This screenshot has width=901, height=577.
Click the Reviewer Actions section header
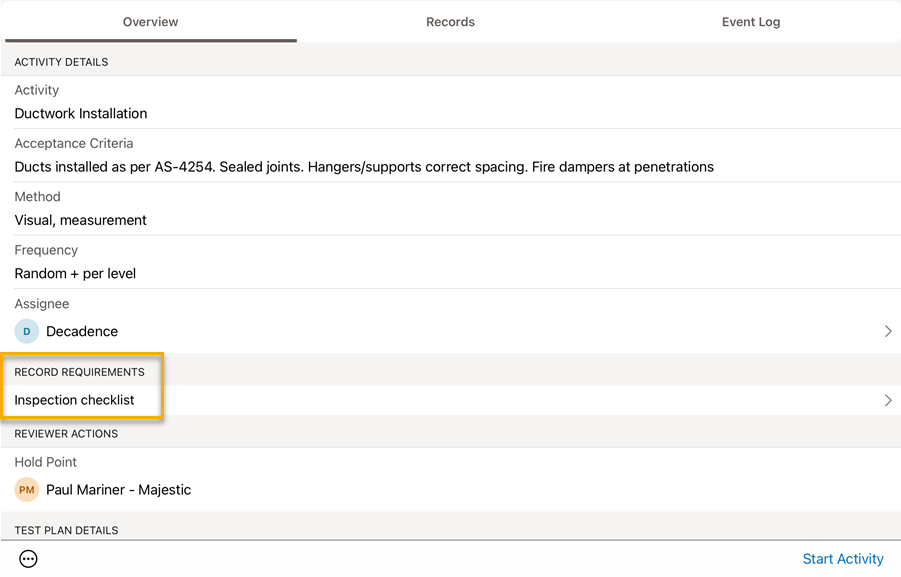click(66, 434)
